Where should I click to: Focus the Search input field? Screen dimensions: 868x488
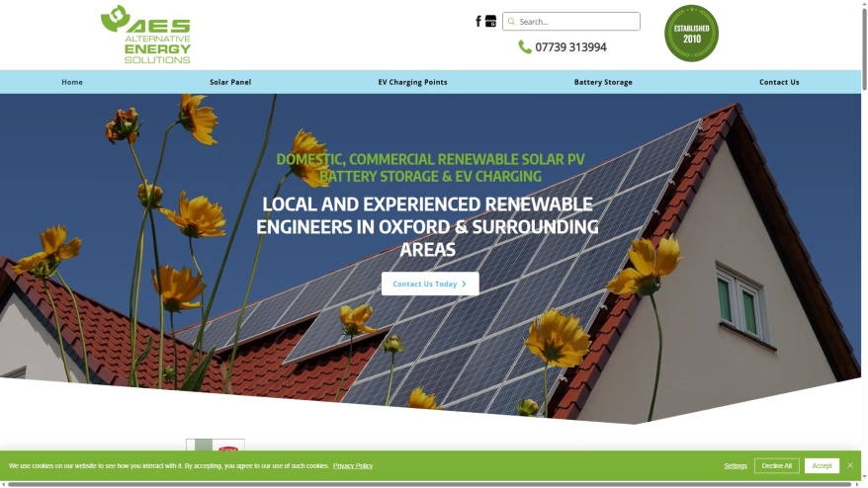(571, 22)
